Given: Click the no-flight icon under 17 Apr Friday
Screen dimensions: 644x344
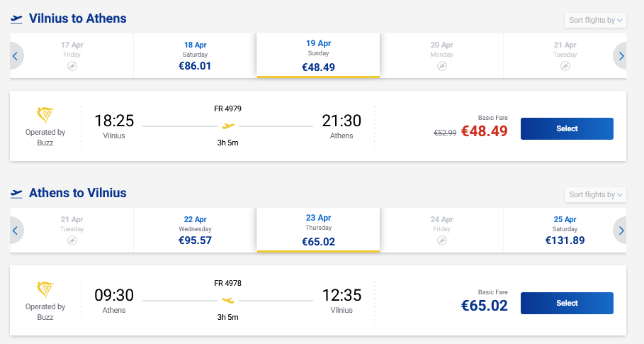Looking at the screenshot, I should [72, 66].
